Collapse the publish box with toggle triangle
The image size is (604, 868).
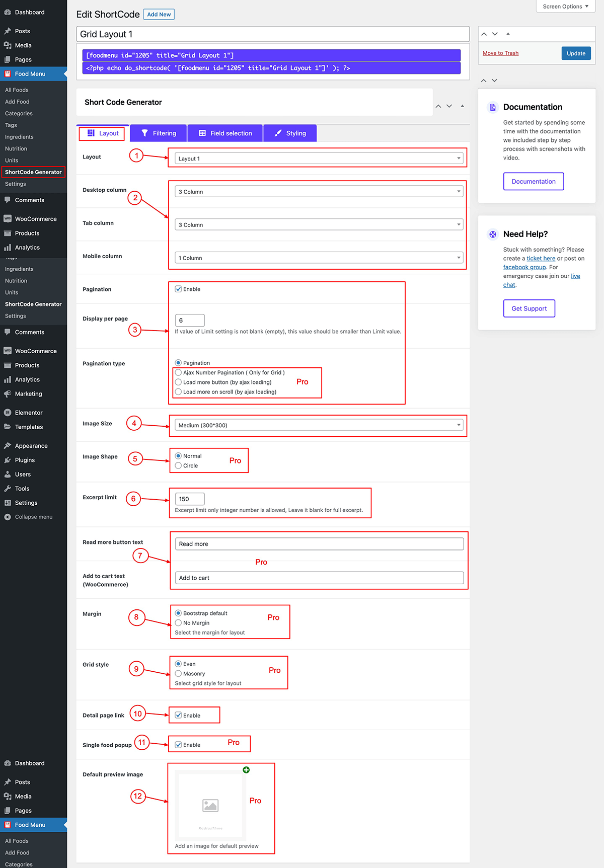click(508, 34)
